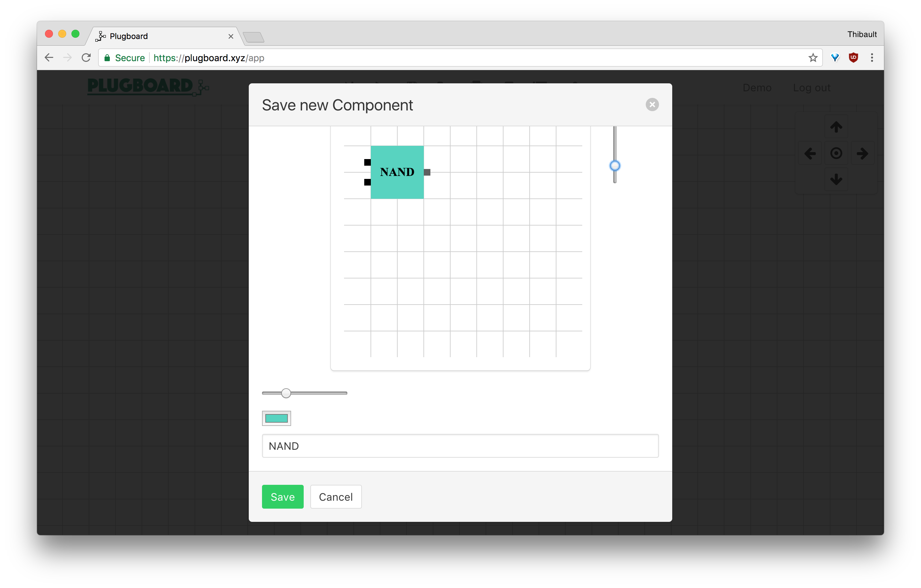This screenshot has width=921, height=588.
Task: Click the teal NAND block in preview
Action: [397, 172]
